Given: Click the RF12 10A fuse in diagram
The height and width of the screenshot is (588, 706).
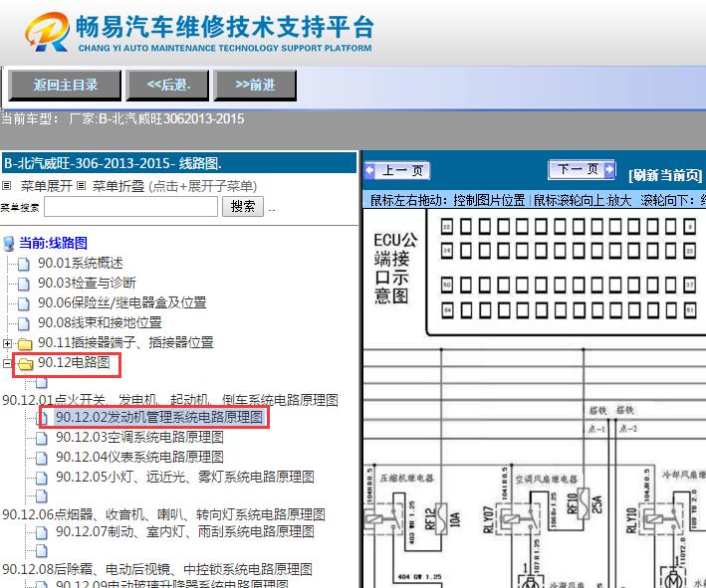Looking at the screenshot, I should tap(441, 518).
